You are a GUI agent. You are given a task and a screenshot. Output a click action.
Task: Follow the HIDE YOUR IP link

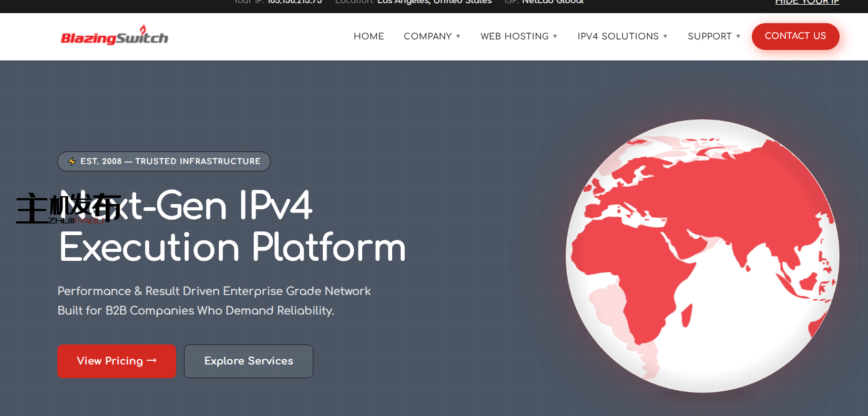[x=807, y=3]
